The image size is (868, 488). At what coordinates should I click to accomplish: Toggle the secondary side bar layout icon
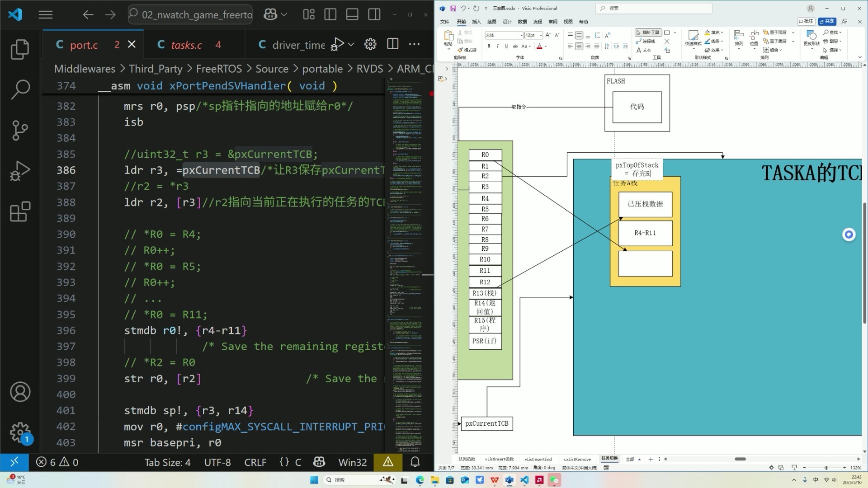(374, 14)
